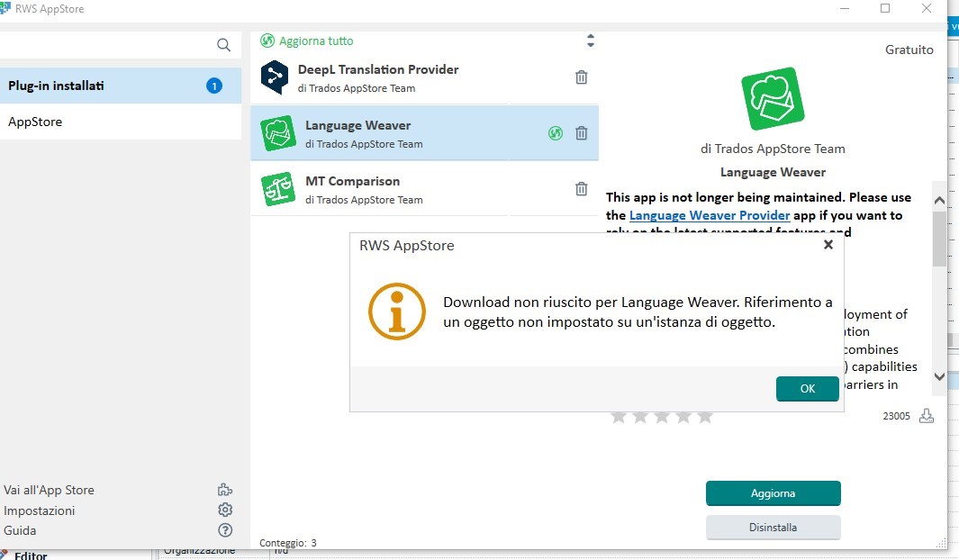Image resolution: width=959 pixels, height=560 pixels.
Task: Click the star rating row
Action: pyautogui.click(x=662, y=417)
